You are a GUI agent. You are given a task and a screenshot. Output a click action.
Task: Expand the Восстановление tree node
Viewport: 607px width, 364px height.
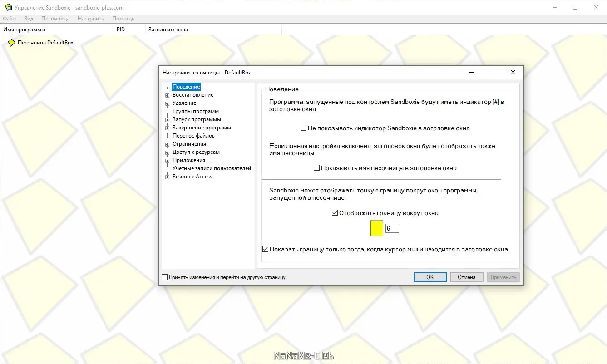168,95
